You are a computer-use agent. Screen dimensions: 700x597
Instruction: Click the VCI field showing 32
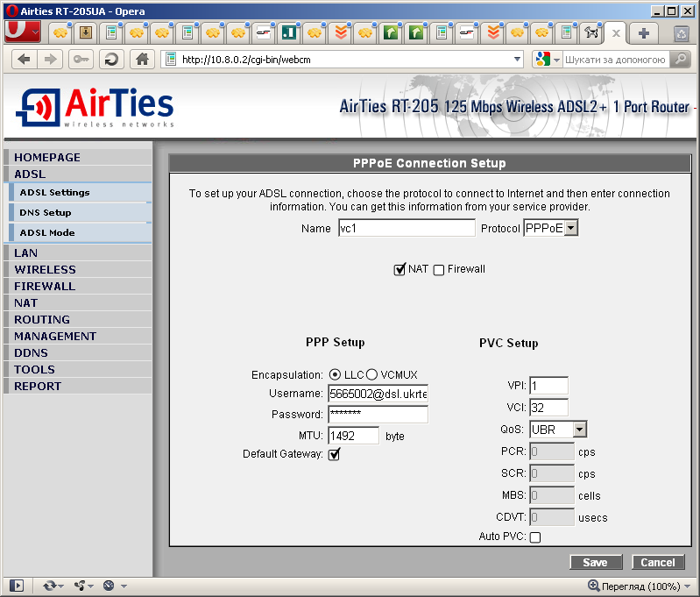(x=548, y=408)
